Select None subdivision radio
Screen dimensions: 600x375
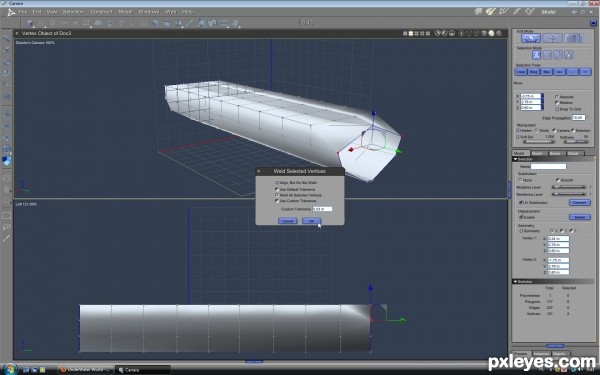click(520, 180)
